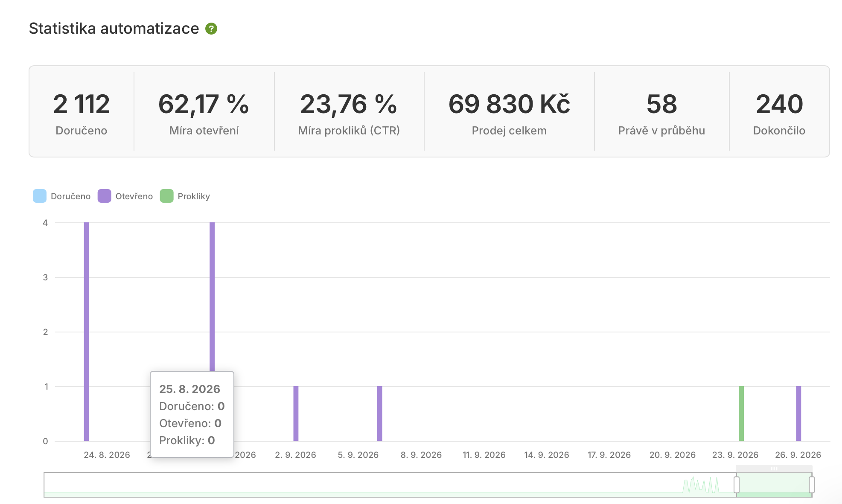Click the 62,17 % Míra otevření statistic
This screenshot has width=842, height=504.
(204, 112)
